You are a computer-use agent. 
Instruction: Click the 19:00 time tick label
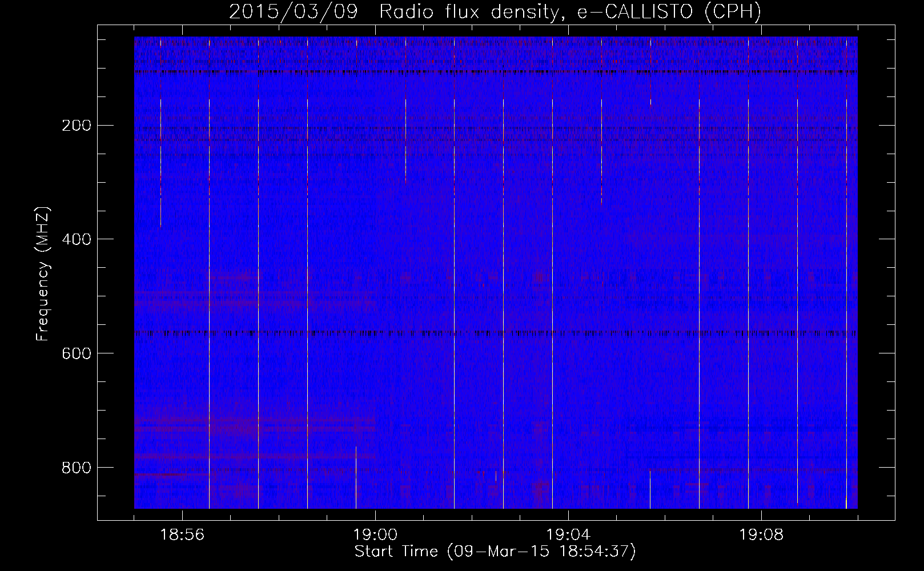point(375,535)
